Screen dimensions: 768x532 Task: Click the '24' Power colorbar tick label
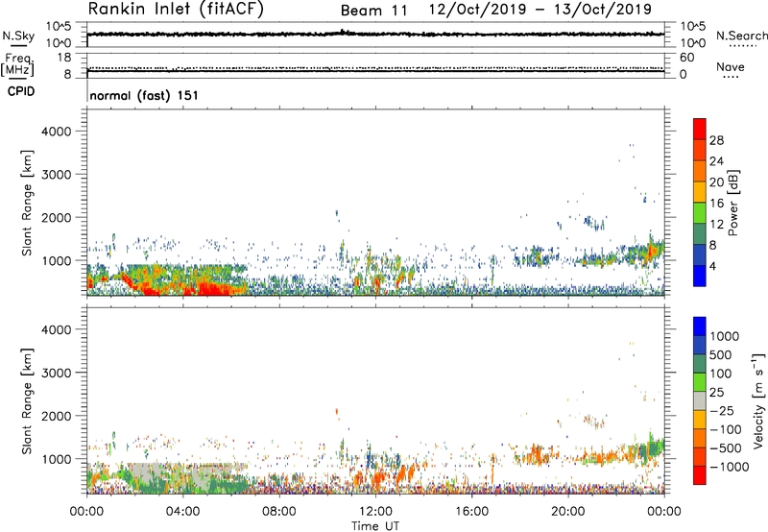point(716,161)
